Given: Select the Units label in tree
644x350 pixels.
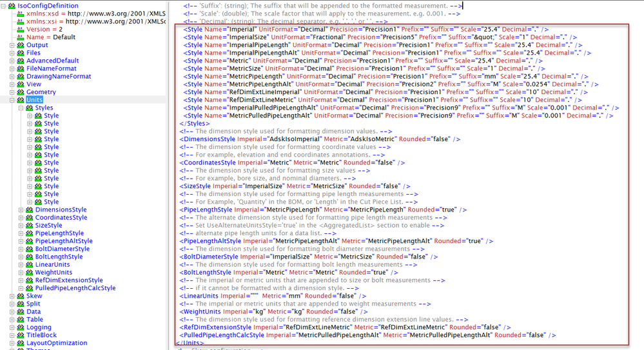Looking at the screenshot, I should click(35, 100).
